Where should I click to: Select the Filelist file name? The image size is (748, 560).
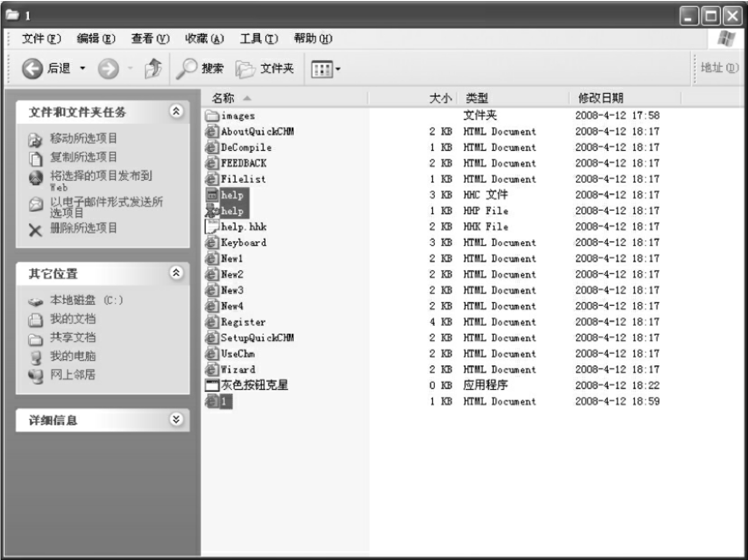click(x=243, y=179)
